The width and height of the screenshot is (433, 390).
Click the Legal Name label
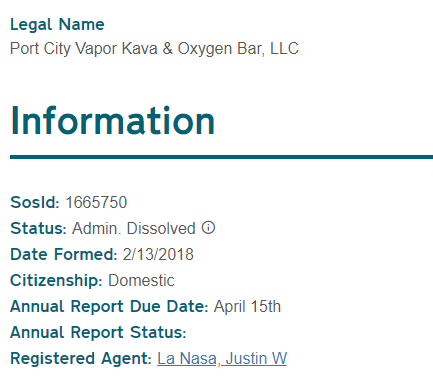click(57, 25)
